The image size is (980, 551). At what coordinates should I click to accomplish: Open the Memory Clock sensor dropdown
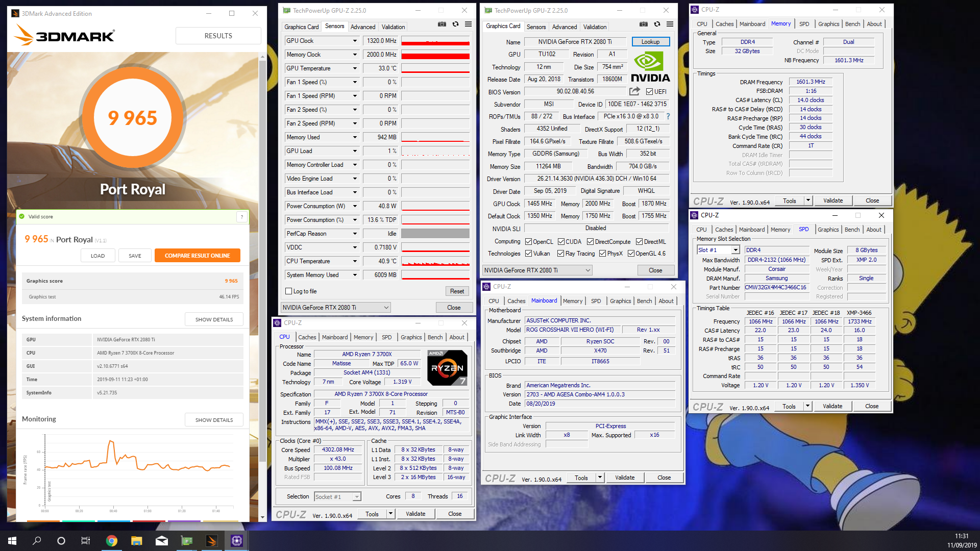click(355, 55)
